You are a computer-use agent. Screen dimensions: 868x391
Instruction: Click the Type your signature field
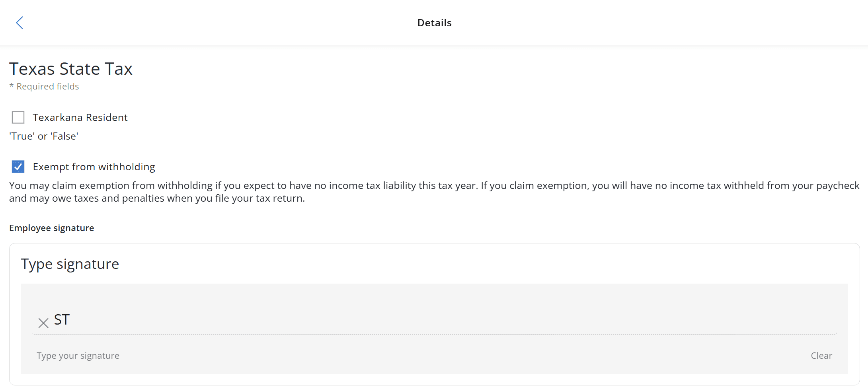(78, 356)
